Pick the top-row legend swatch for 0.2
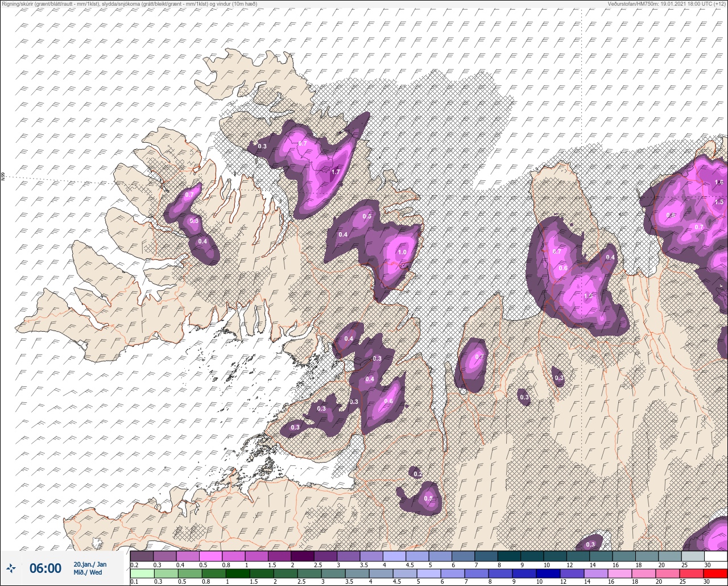Image resolution: width=728 pixels, height=586 pixels. click(142, 556)
